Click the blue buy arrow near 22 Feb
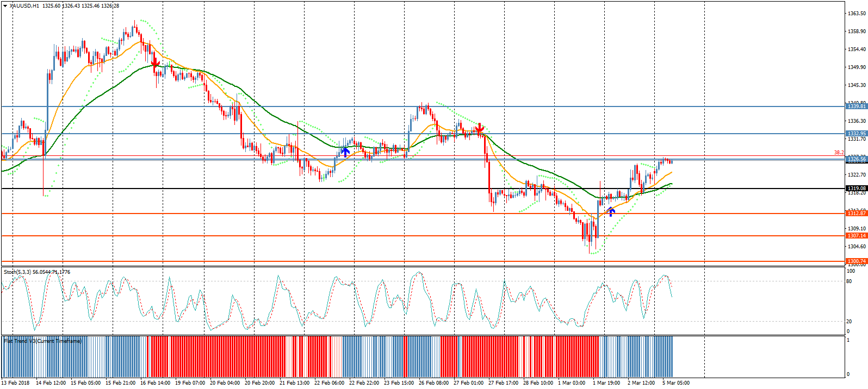This screenshot has width=868, height=389. 345,151
